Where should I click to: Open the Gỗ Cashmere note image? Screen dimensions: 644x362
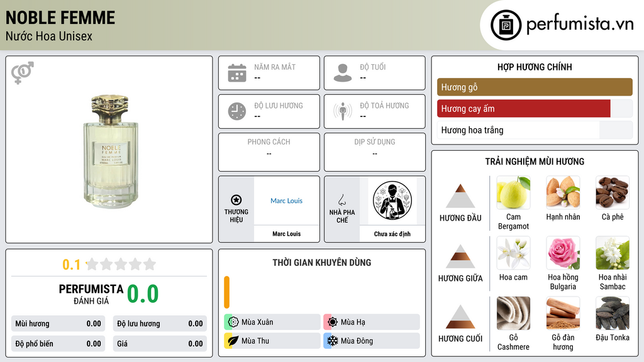point(513,313)
